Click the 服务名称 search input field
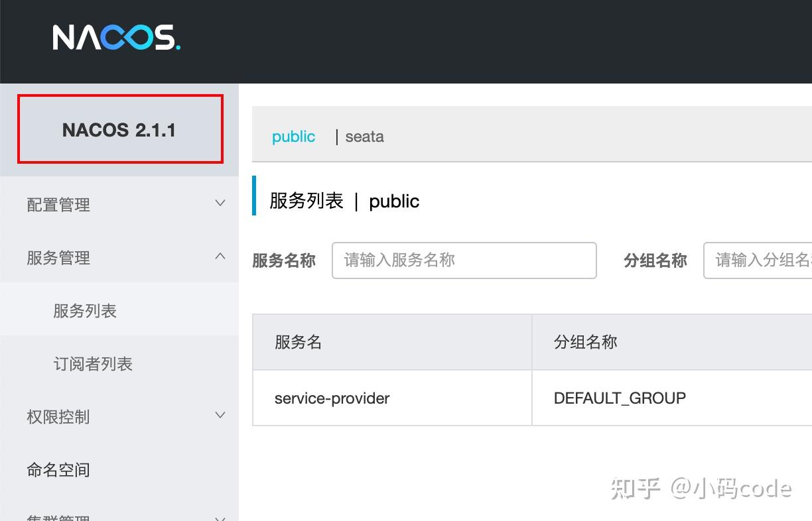Screen dimensions: 812x521 [x=464, y=260]
